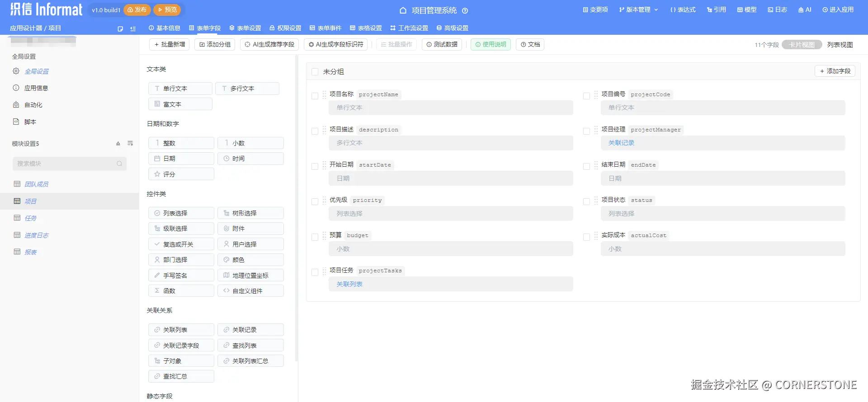Select the 预算 budget field checkbox
The width and height of the screenshot is (868, 402).
315,237
